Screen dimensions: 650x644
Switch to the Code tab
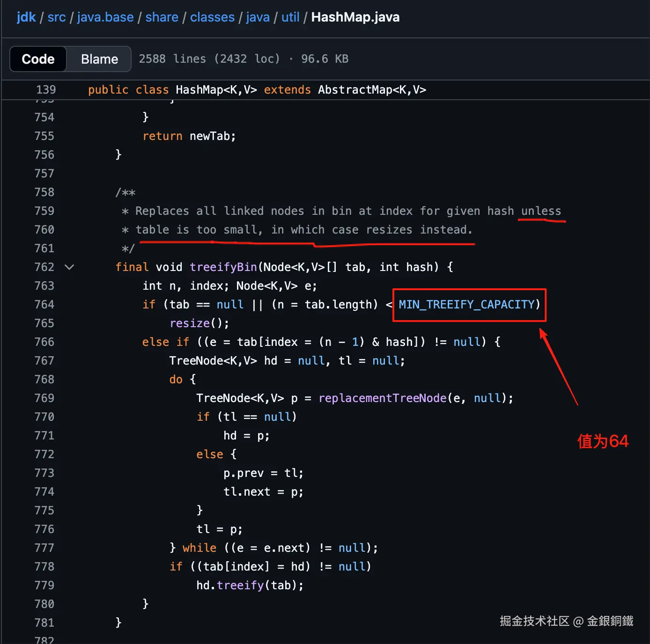point(38,59)
